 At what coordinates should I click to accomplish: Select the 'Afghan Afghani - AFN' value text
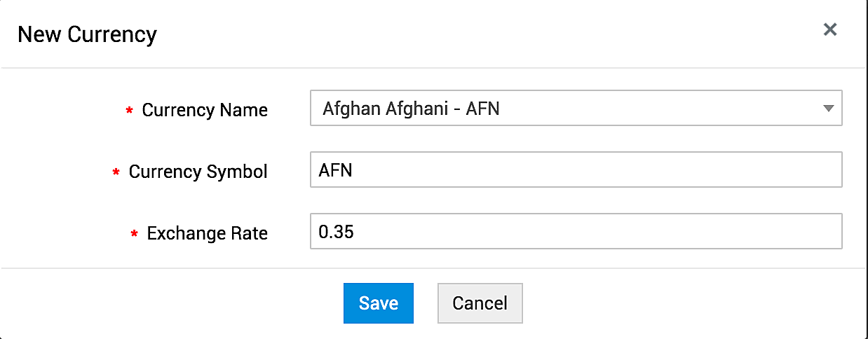click(x=411, y=109)
